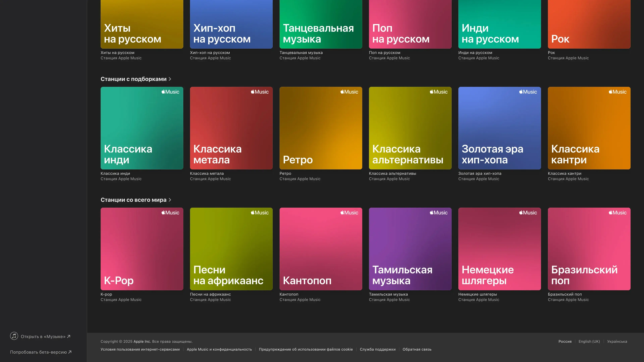The width and height of the screenshot is (644, 362).
Task: Click Apple Music logo on K-Pop tile
Action: pyautogui.click(x=170, y=213)
